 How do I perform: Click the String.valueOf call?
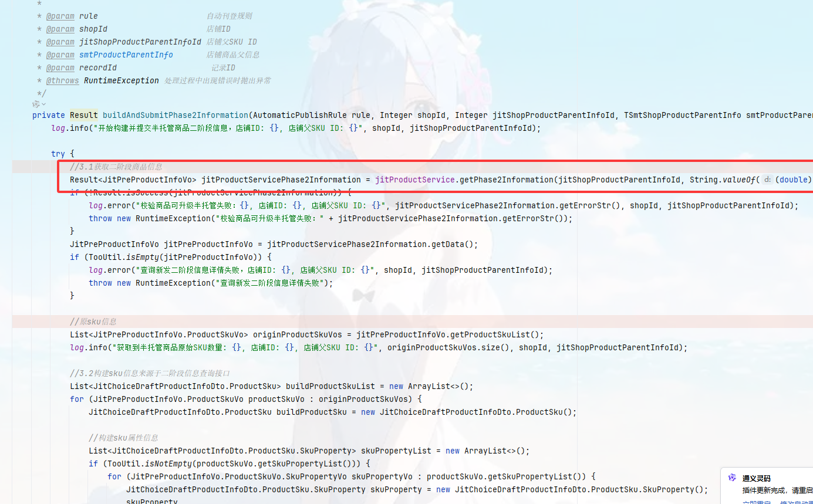725,180
